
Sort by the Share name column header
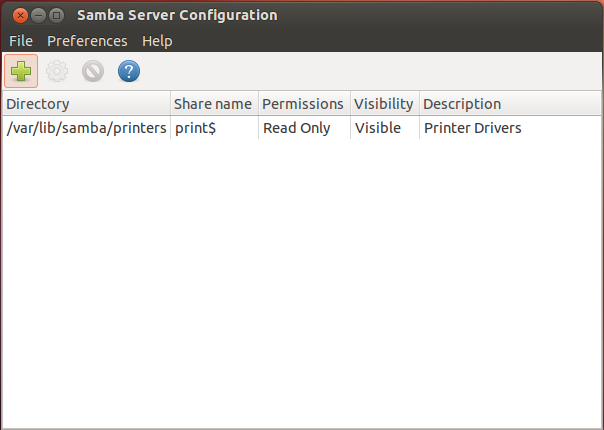coord(215,104)
